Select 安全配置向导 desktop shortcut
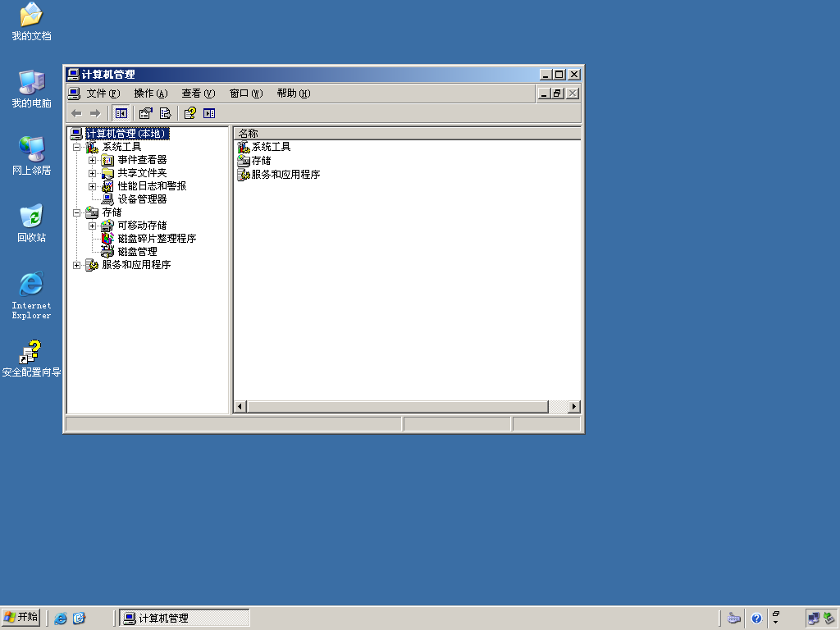 point(31,358)
